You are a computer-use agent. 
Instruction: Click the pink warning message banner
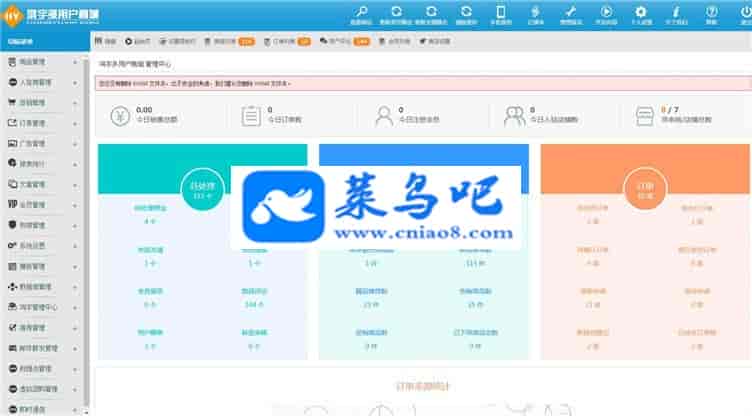tap(423, 83)
